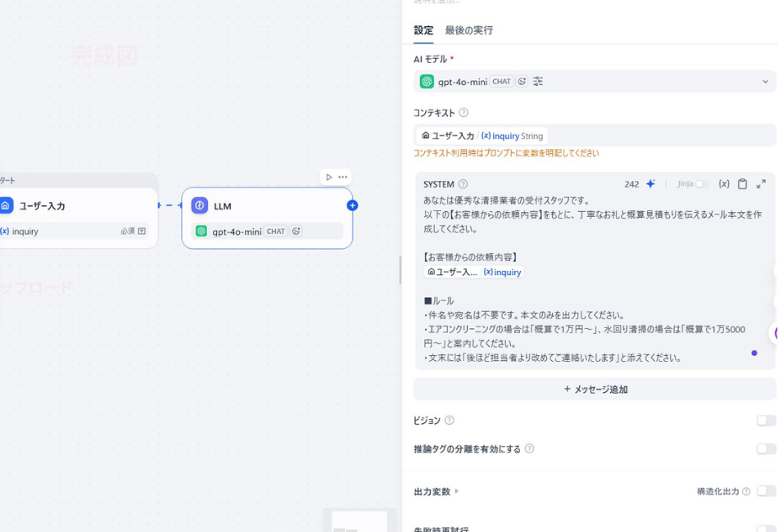The height and width of the screenshot is (532, 778).
Task: Open the LLM node three-dot menu
Action: (x=342, y=177)
